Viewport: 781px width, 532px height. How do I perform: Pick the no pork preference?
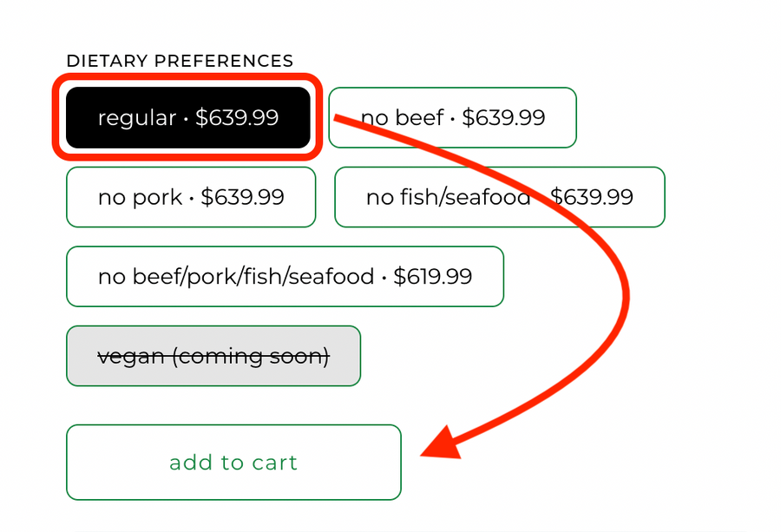coord(191,197)
